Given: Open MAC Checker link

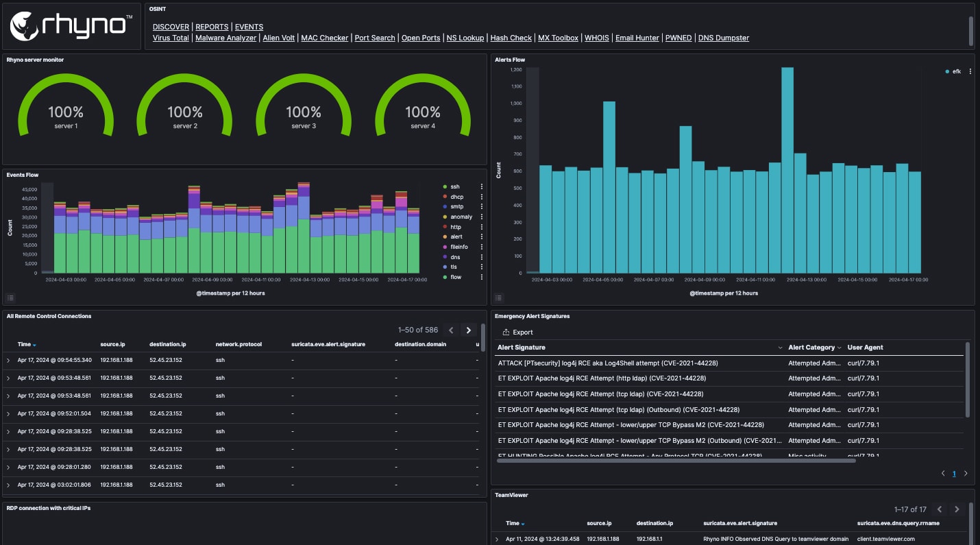Looking at the screenshot, I should [325, 38].
